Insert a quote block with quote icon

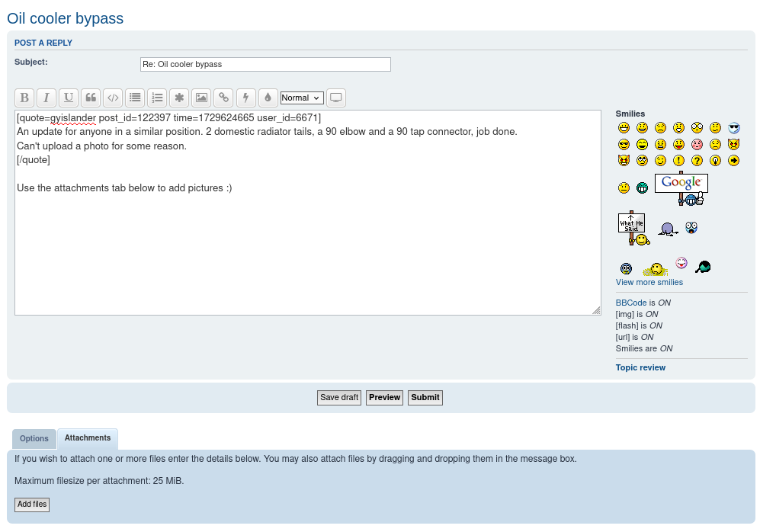[x=91, y=98]
